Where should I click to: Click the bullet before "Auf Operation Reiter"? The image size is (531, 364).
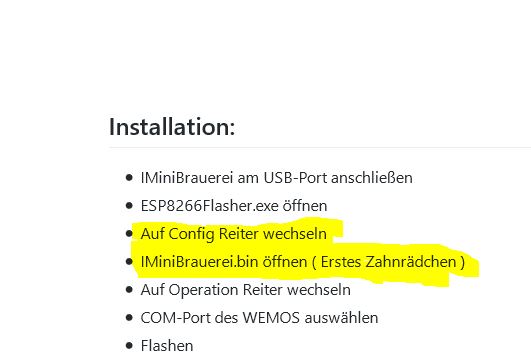[129, 290]
